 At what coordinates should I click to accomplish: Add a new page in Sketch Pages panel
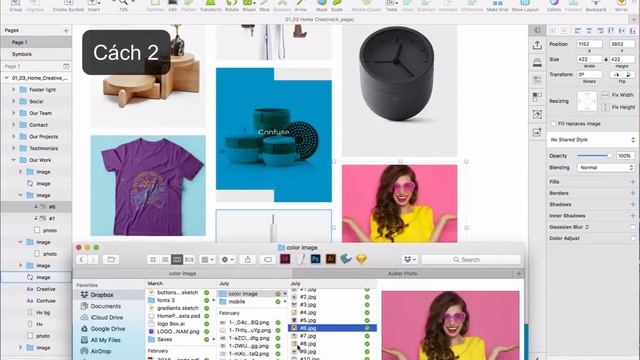[x=66, y=31]
